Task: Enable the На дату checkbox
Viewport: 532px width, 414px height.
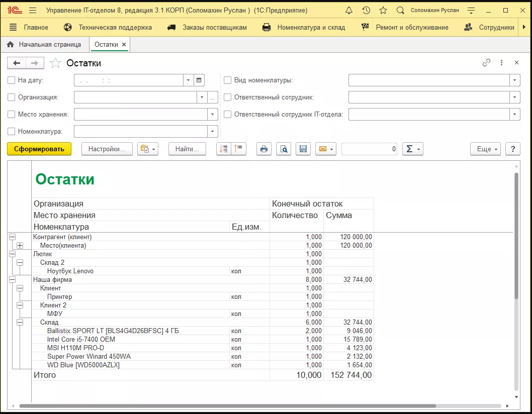Action: click(12, 80)
